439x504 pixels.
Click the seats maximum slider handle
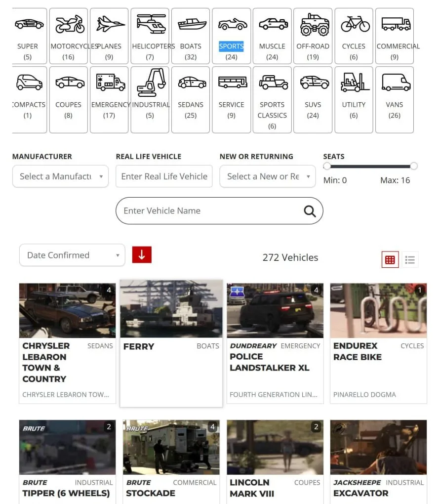point(414,166)
